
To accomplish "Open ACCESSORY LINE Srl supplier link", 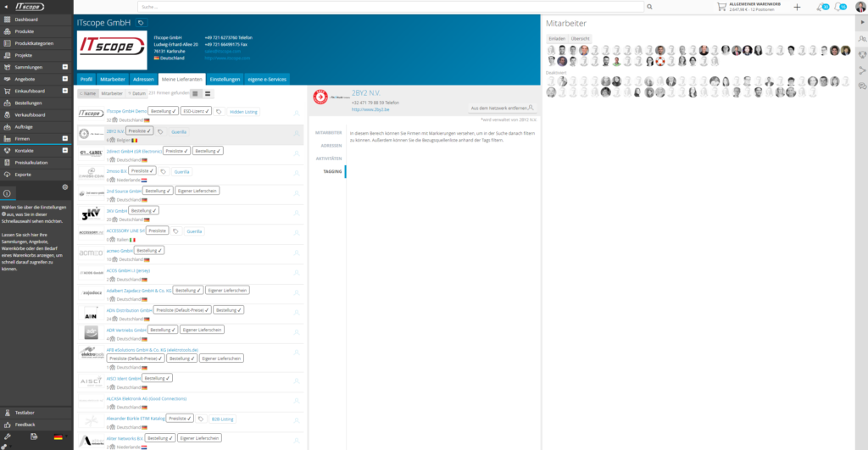I will click(125, 231).
